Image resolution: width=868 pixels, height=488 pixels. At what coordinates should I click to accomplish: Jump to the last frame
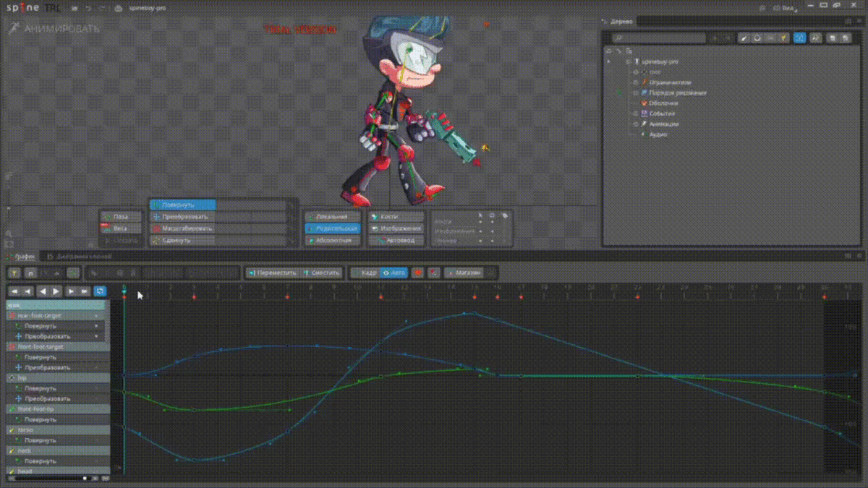(85, 291)
